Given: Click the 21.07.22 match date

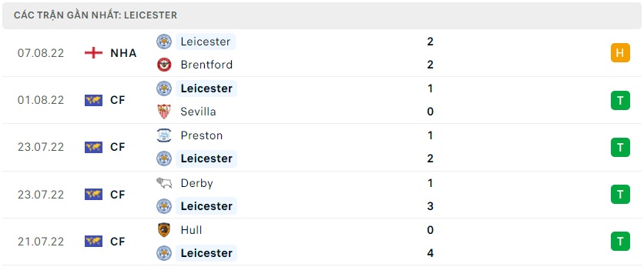Looking at the screenshot, I should click(41, 242).
